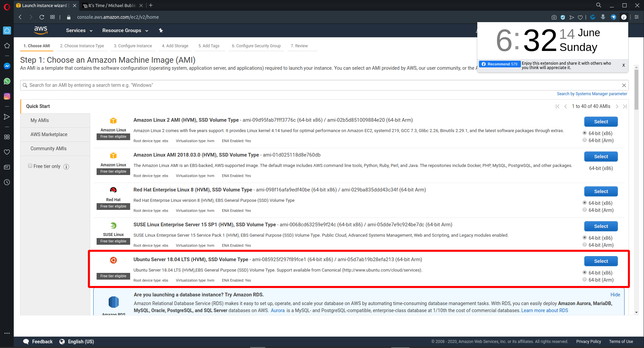The width and height of the screenshot is (644, 348).
Task: Jump to the last page of AMIs
Action: coord(625,106)
